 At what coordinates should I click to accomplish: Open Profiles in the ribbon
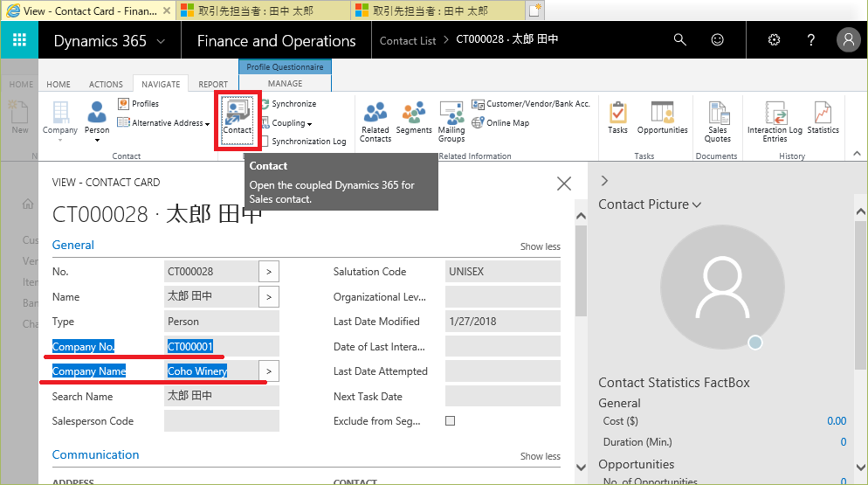[x=138, y=104]
